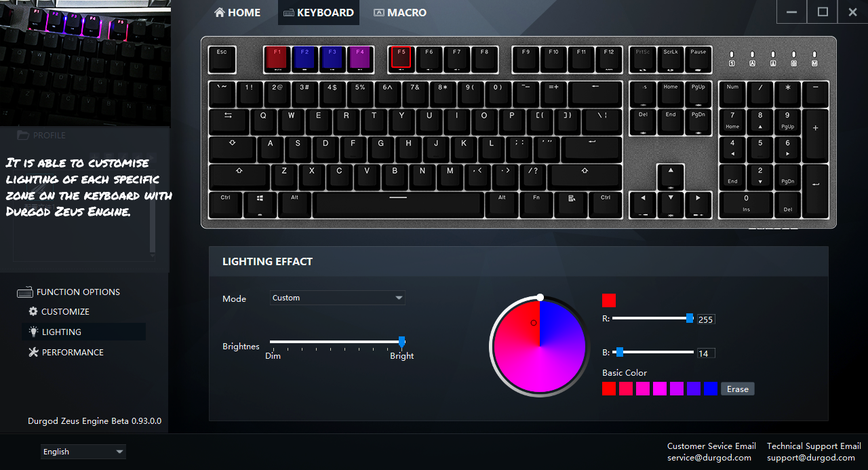Image resolution: width=868 pixels, height=470 pixels.
Task: Expand the lighting Mode dropdown
Action: (x=337, y=298)
